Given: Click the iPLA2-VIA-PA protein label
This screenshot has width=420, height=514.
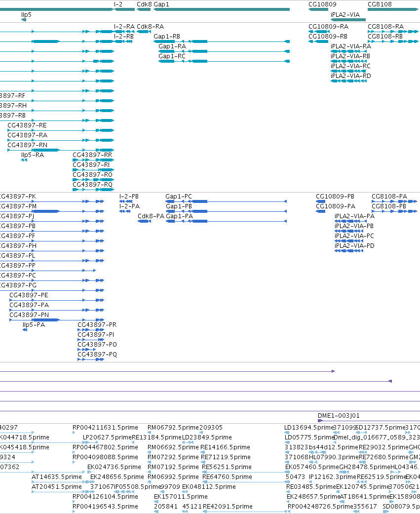Looking at the screenshot, I should coord(354,216).
